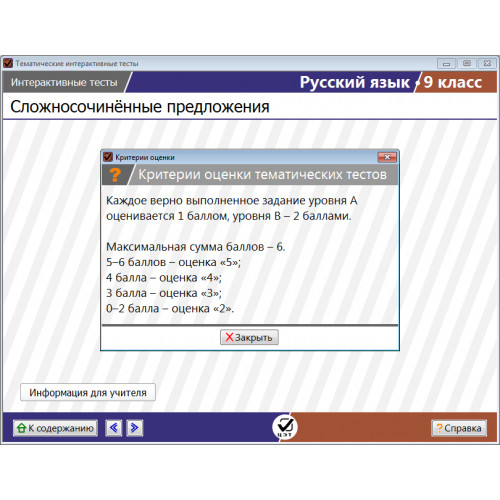Close the criteria dialog with Закрыть button
This screenshot has height=500, width=500.
tap(249, 337)
